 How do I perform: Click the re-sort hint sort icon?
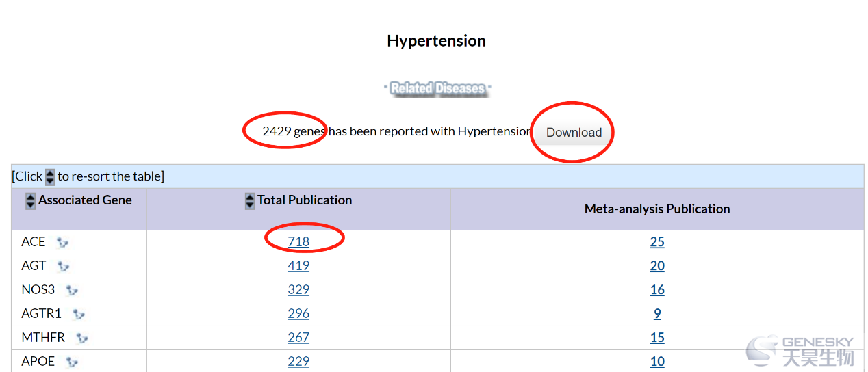tap(50, 176)
